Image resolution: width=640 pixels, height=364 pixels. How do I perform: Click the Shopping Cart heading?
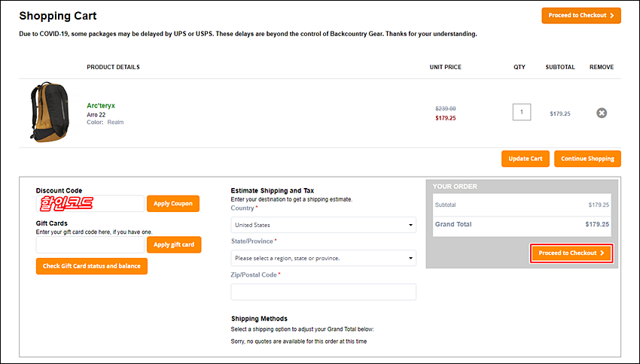click(57, 16)
